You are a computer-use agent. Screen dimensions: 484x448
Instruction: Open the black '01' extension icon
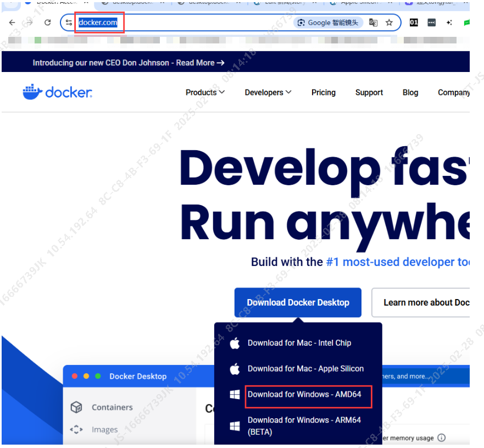pos(414,22)
